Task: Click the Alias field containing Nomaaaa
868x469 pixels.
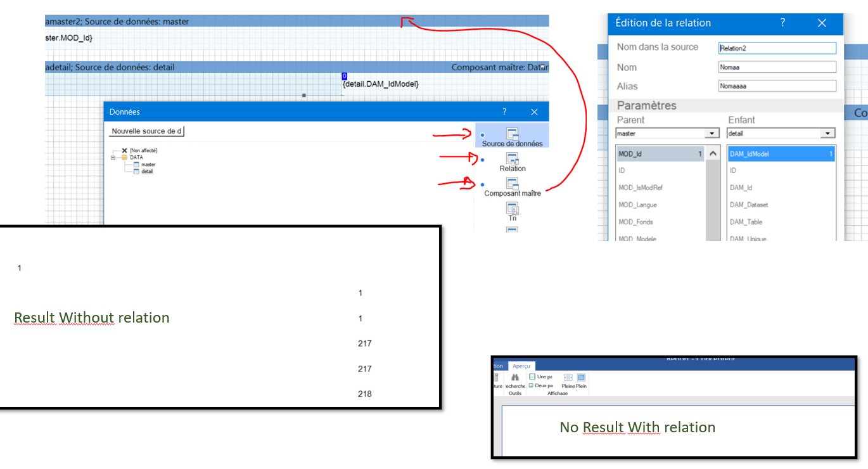Action: pyautogui.click(x=777, y=86)
